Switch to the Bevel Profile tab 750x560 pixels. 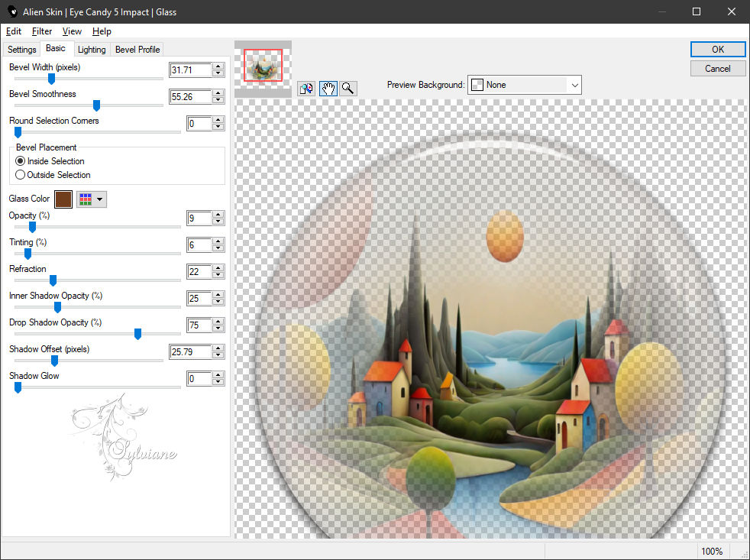click(137, 50)
